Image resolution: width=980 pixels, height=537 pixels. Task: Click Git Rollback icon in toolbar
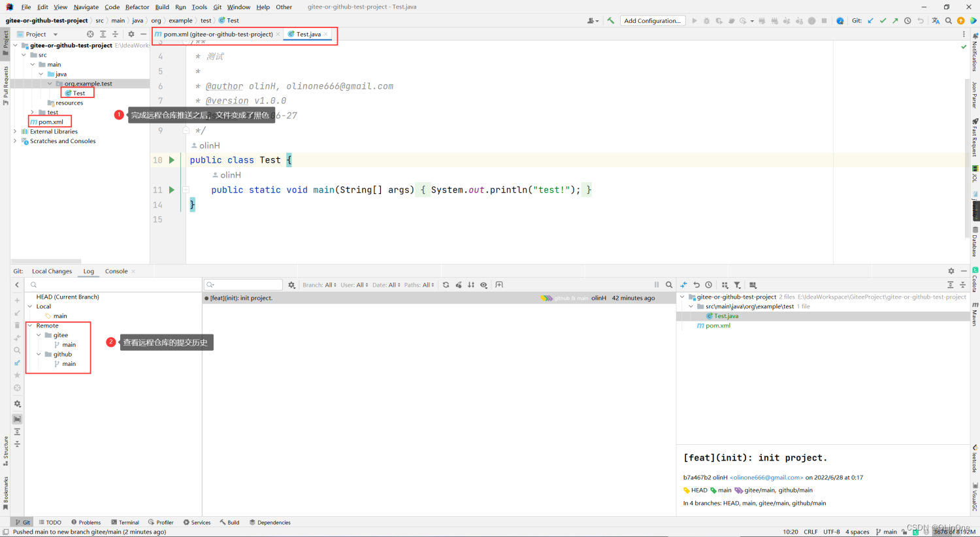[921, 20]
